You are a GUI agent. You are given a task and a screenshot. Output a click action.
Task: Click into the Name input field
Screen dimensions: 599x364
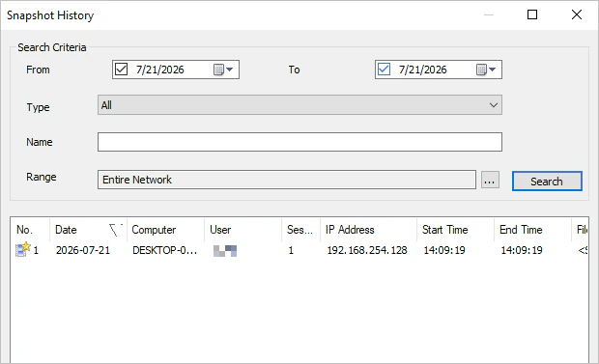click(x=299, y=142)
